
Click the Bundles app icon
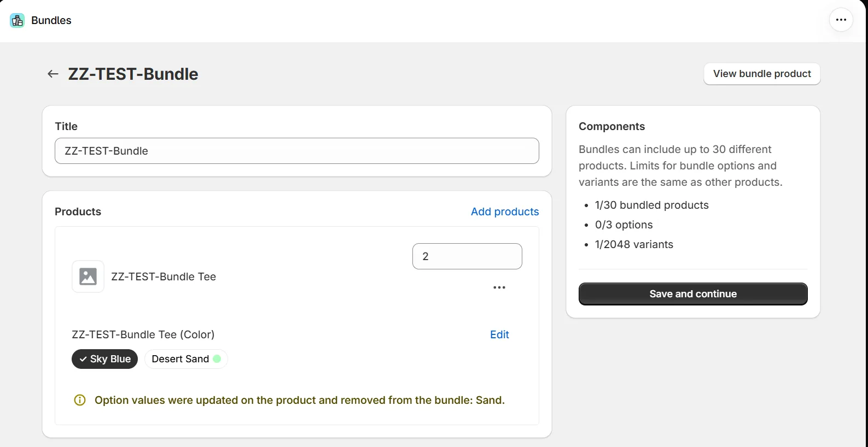click(x=18, y=20)
